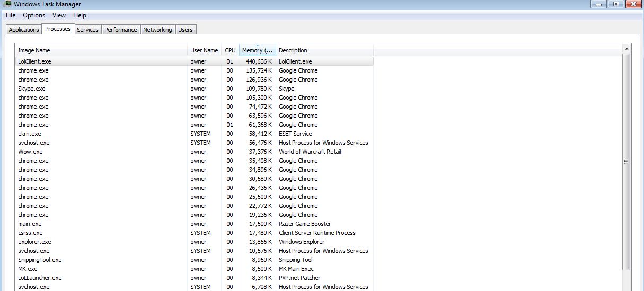Click the scrollbar up arrow
This screenshot has width=644, height=291.
[627, 49]
